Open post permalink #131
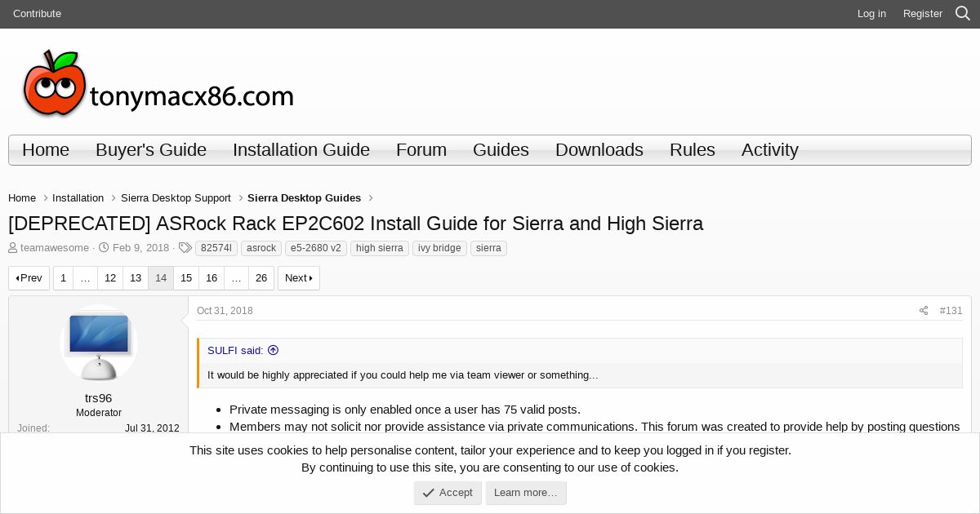Image resolution: width=980 pixels, height=514 pixels. pos(951,311)
